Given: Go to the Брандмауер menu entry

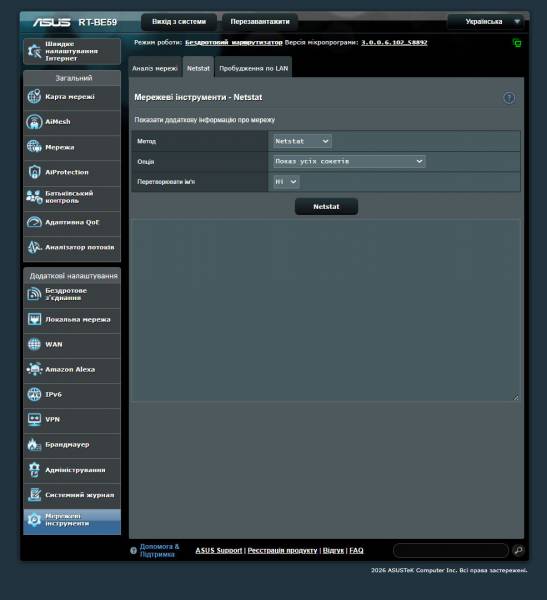Looking at the screenshot, I should [72, 445].
